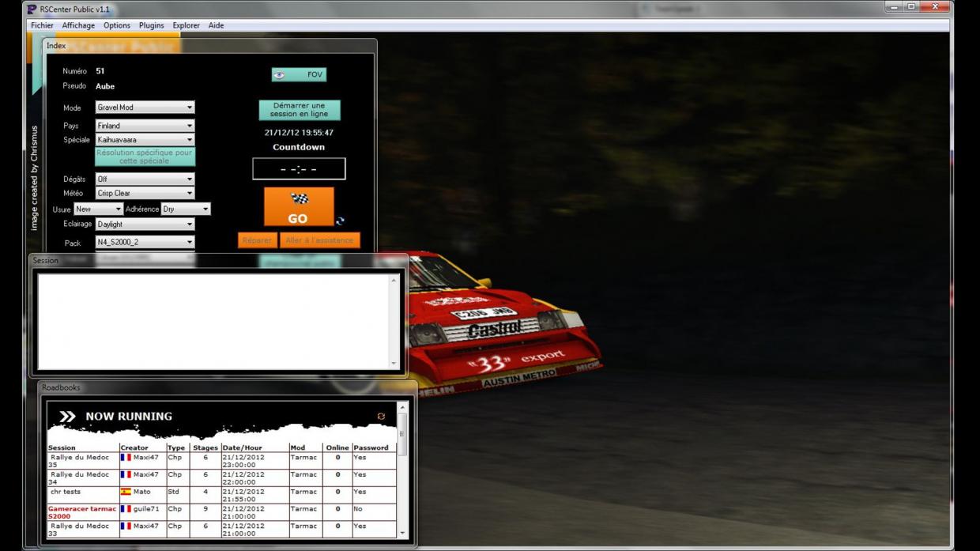Image resolution: width=980 pixels, height=551 pixels.
Task: Open the Spéciale dropdown showing Kaihuavaara
Action: pyautogui.click(x=145, y=140)
